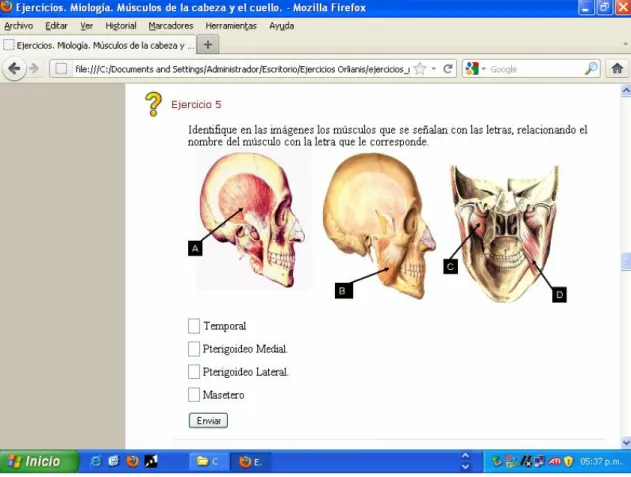Switch to Firefox taskbar button E
The height and width of the screenshot is (477, 631).
click(251, 462)
